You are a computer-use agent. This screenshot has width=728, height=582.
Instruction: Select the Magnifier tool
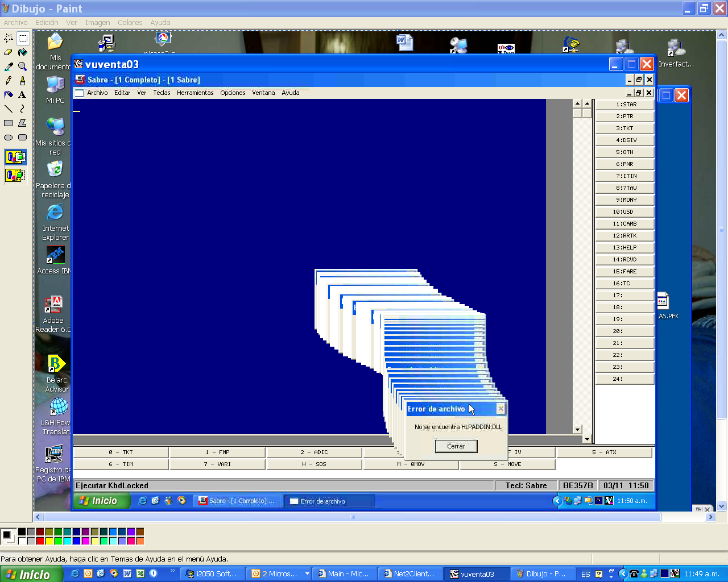[23, 66]
